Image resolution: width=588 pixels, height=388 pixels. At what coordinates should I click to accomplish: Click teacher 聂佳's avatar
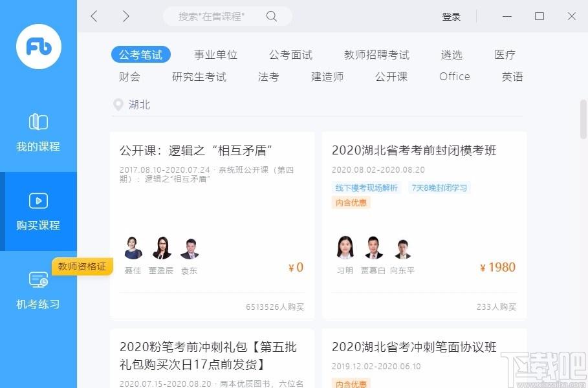[133, 248]
